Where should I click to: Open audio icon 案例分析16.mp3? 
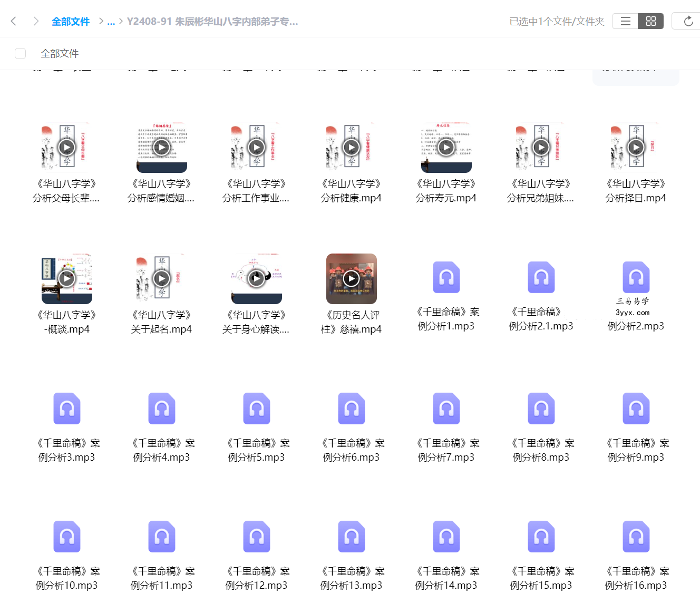click(636, 537)
